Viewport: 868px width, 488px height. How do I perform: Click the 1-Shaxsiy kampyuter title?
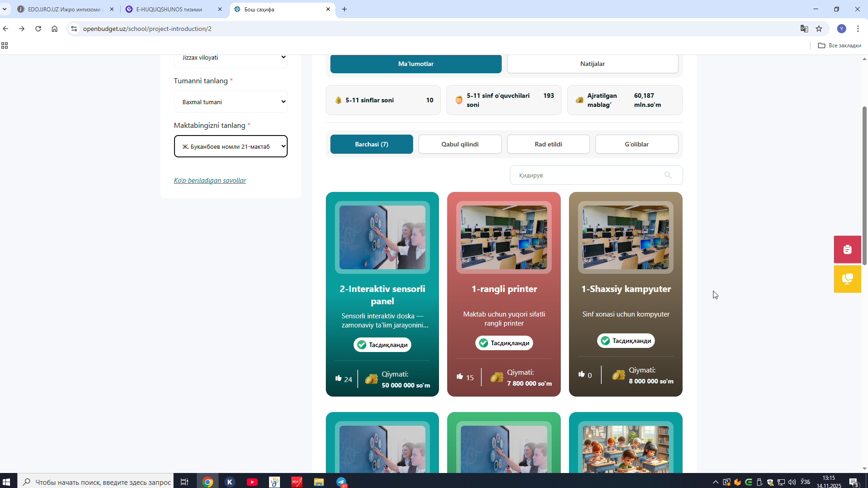(626, 289)
